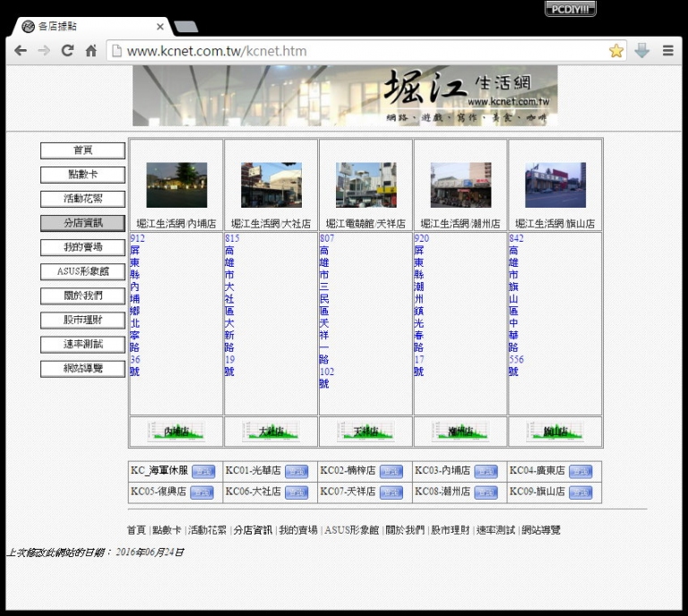Click the footer 網站導覽 link
Screen dimensions: 688x616
pos(541,530)
